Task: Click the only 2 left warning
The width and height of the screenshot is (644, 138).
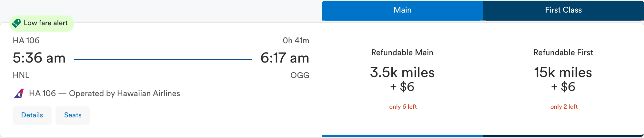Action: (564, 107)
